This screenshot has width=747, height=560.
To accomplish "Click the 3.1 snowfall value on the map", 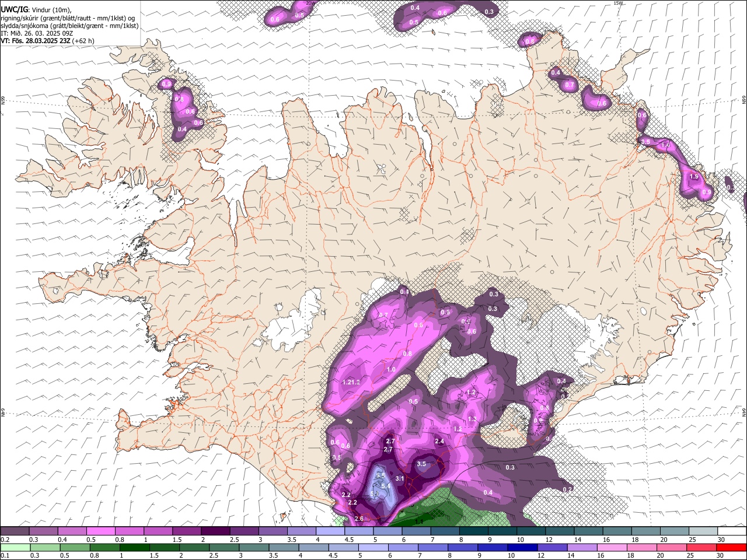I will [400, 478].
